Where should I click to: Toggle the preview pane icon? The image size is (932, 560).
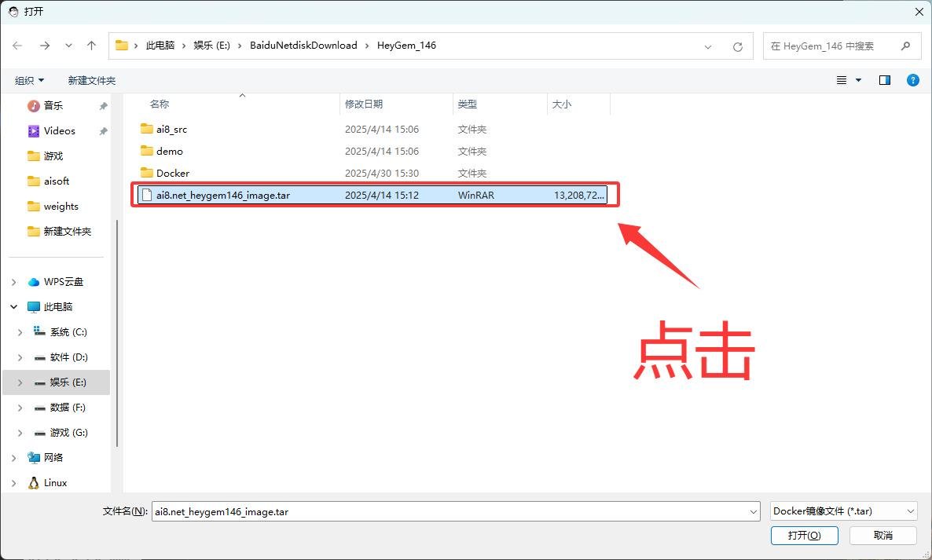coord(885,80)
